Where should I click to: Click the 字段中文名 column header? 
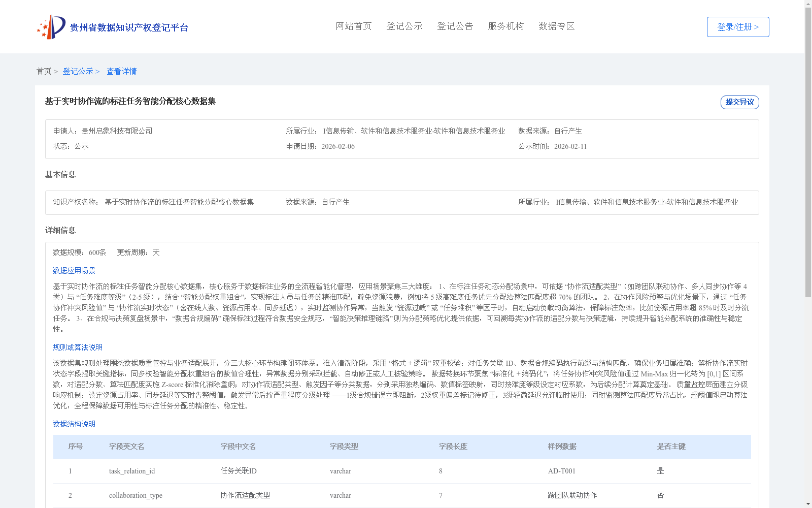click(x=238, y=447)
